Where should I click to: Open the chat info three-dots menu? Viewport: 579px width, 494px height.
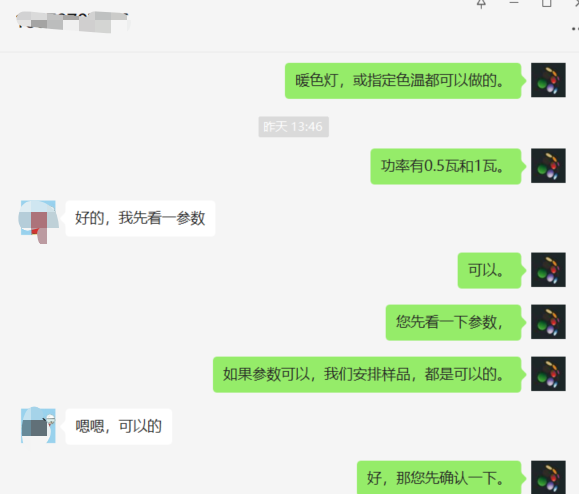tap(575, 28)
